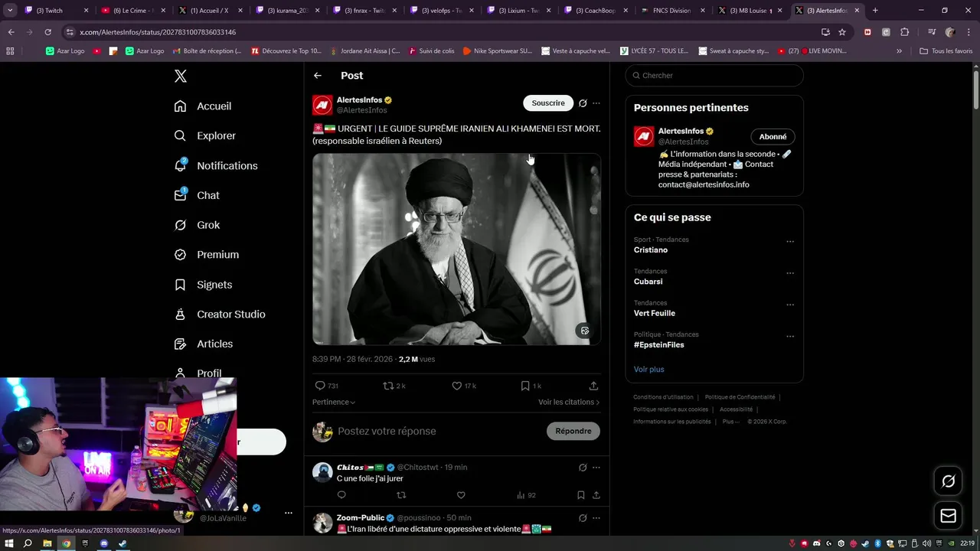Open more options for Vert Feuille trend
980x551 pixels.
tap(790, 305)
